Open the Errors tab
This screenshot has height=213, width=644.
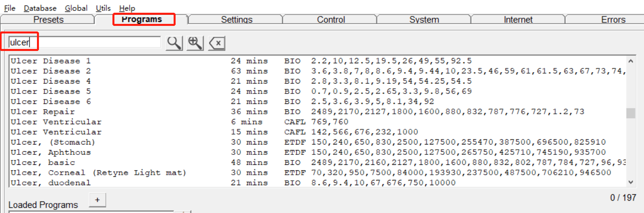point(613,20)
